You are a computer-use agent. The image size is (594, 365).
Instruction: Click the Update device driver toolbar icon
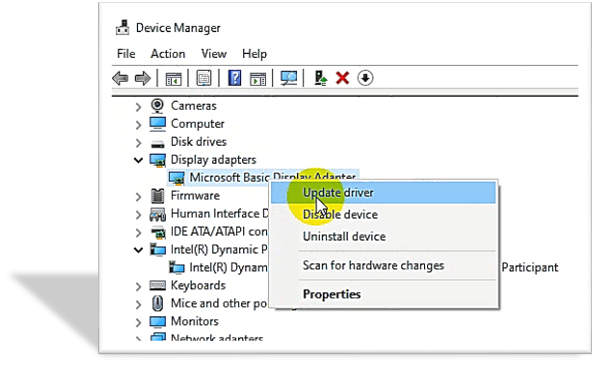(x=320, y=78)
